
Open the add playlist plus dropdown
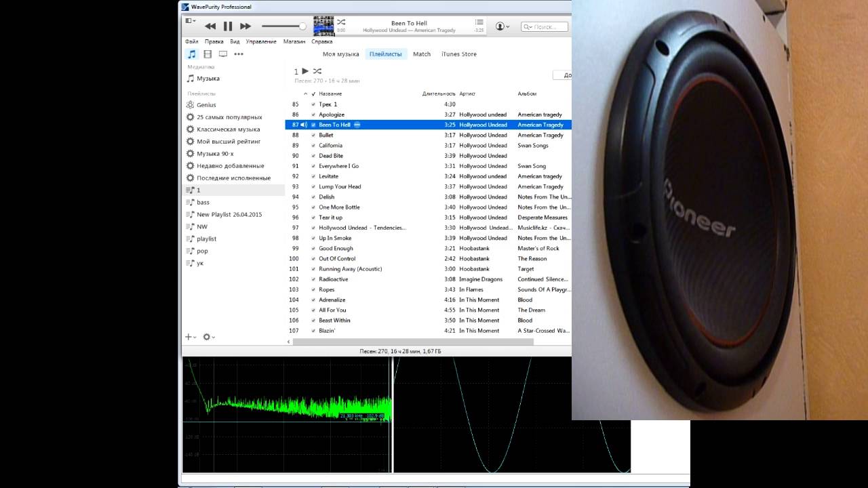(191, 337)
